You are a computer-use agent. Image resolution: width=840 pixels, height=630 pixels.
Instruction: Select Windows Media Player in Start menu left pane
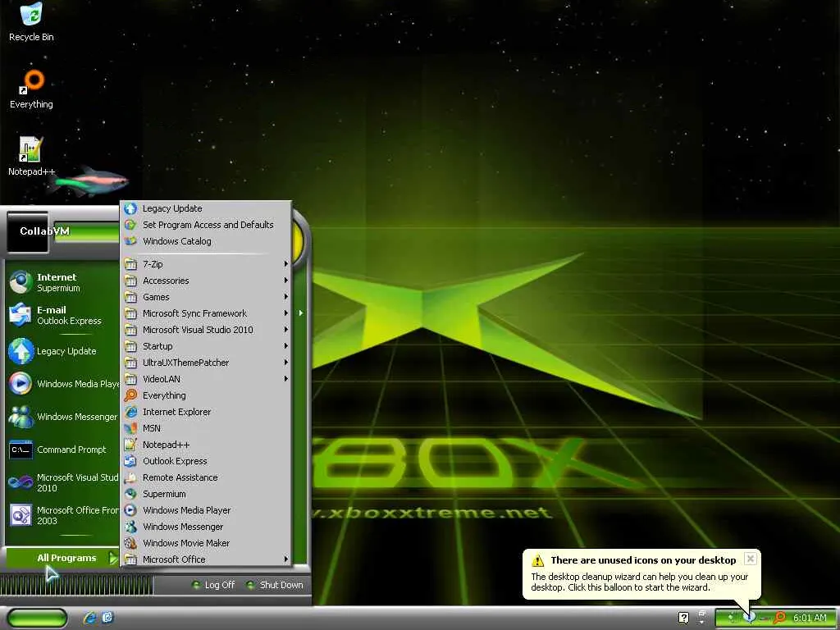coord(62,384)
